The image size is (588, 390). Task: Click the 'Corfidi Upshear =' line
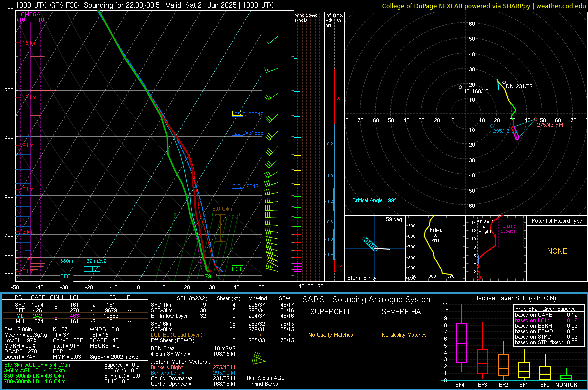click(x=193, y=384)
